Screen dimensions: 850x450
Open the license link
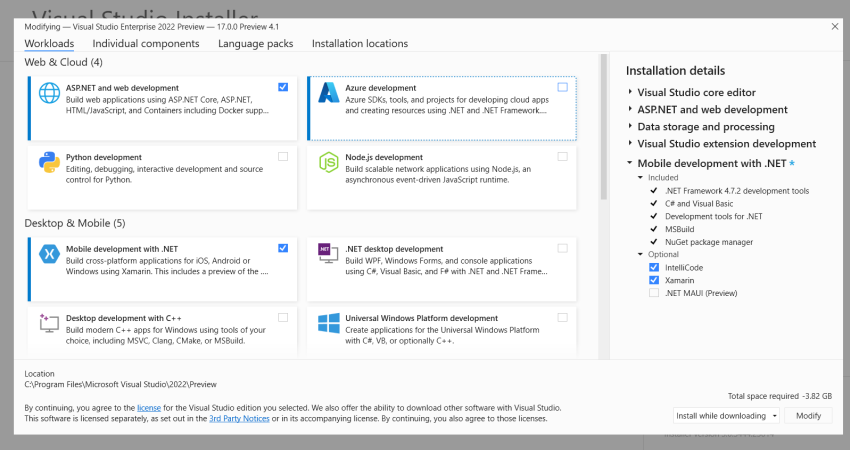coord(149,408)
